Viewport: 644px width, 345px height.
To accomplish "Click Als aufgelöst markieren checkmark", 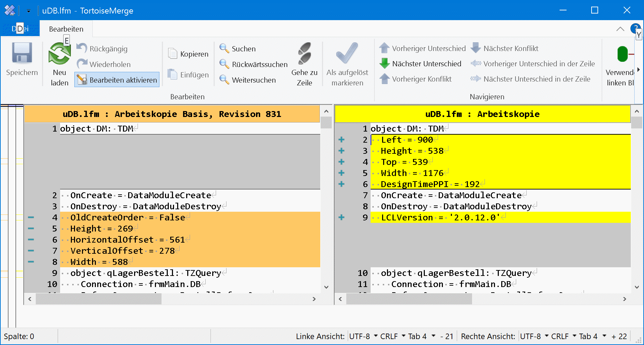I will click(347, 54).
